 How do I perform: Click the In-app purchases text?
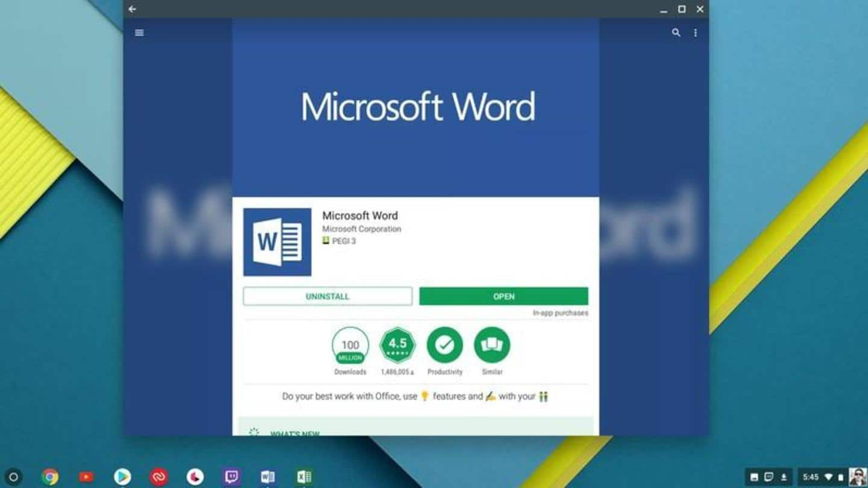pyautogui.click(x=561, y=313)
